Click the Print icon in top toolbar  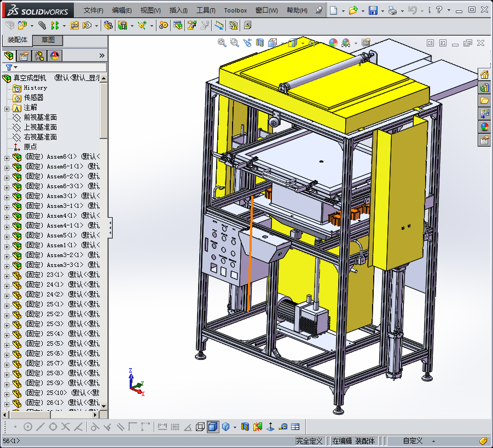[x=392, y=10]
